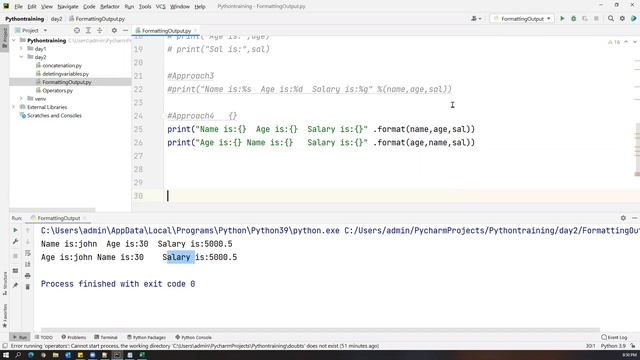Open the Python Console tool window
The image size is (640, 360).
pyautogui.click(x=193, y=337)
